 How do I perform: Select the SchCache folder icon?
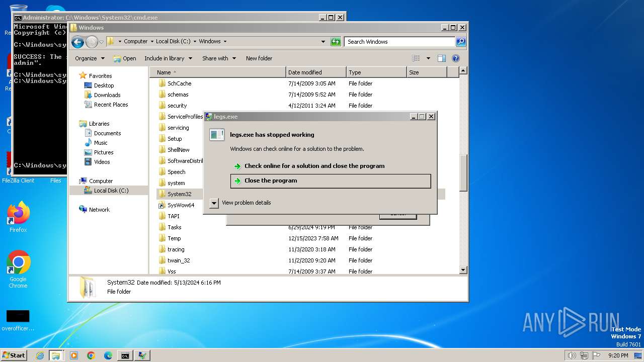[x=162, y=83]
